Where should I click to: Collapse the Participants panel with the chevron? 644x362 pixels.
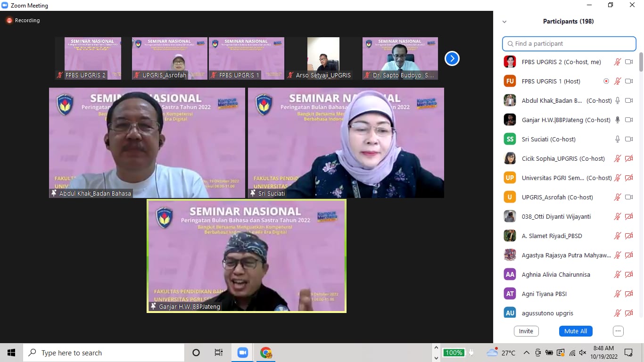[504, 22]
